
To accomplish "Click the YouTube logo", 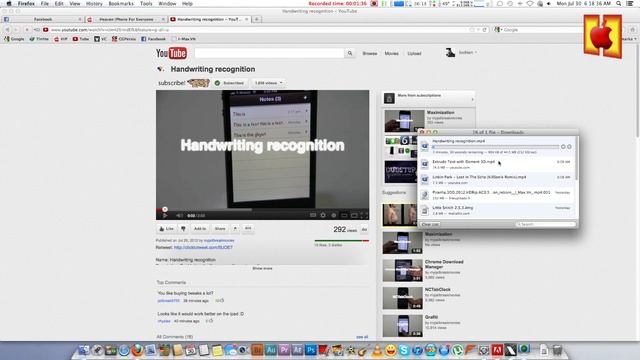I will 171,53.
